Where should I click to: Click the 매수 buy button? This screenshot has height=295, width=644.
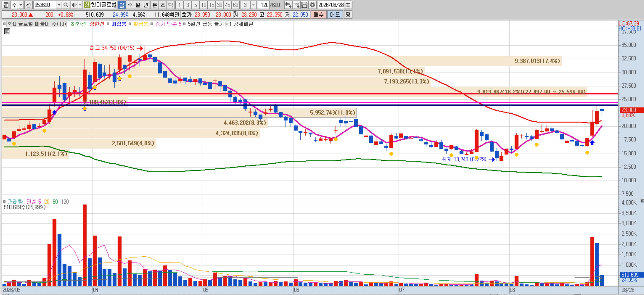(x=318, y=14)
